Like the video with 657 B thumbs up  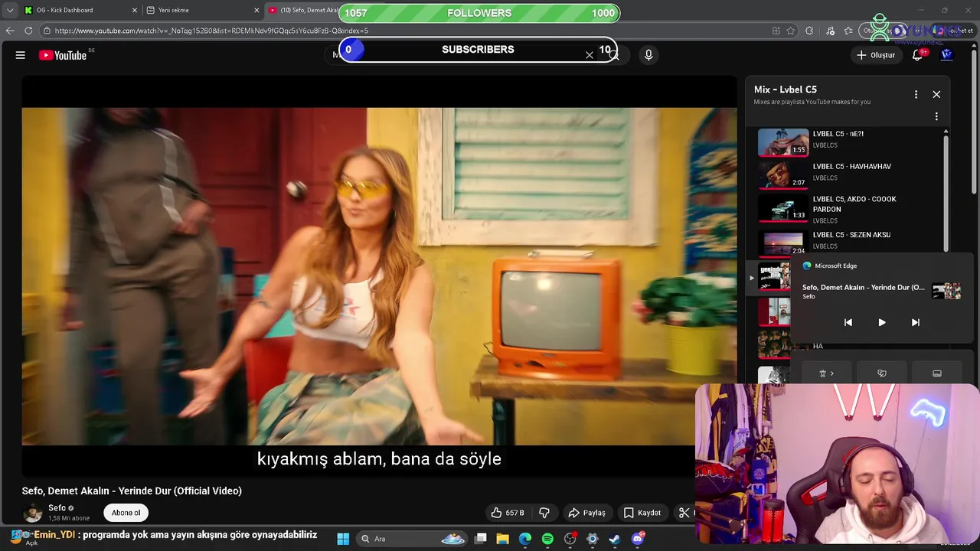508,513
